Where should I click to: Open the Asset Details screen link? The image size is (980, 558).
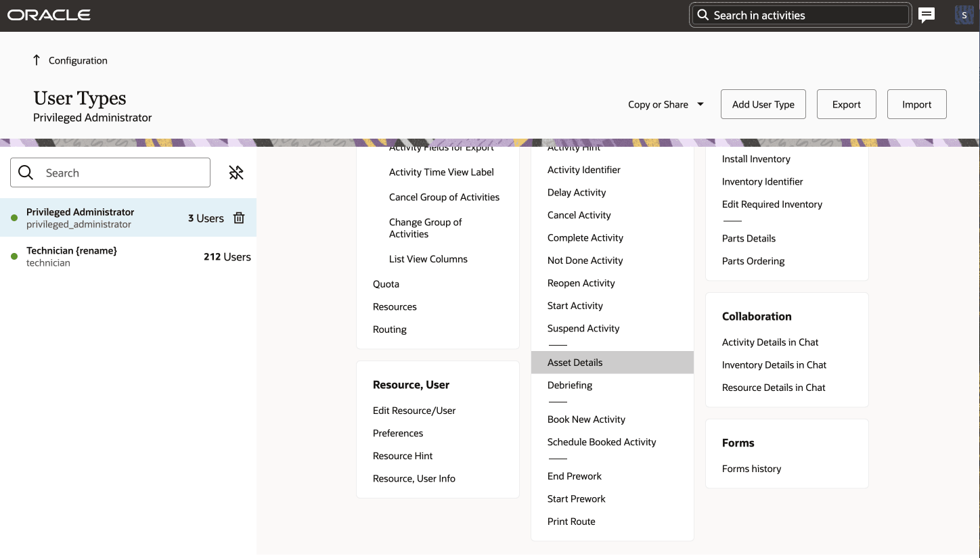tap(575, 363)
